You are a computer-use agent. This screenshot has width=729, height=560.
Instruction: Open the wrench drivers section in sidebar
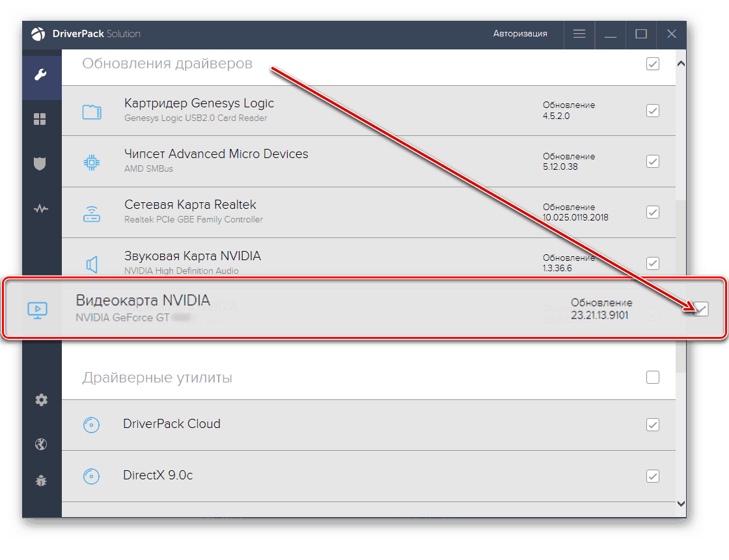pos(41,75)
